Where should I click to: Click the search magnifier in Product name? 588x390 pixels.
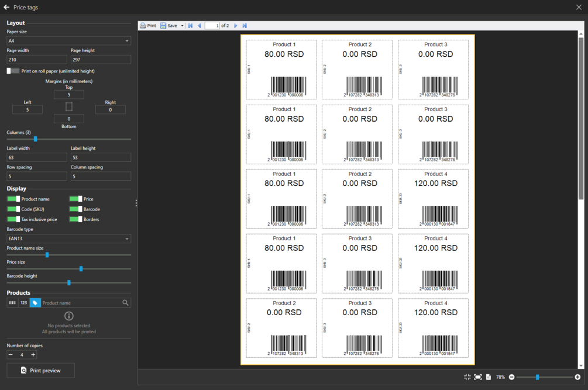pyautogui.click(x=126, y=303)
